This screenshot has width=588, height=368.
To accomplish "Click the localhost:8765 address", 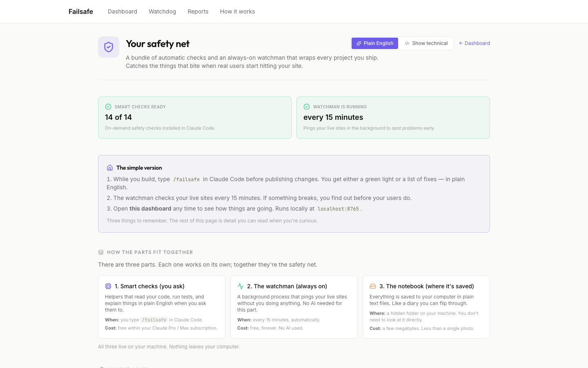I will pos(338,209).
